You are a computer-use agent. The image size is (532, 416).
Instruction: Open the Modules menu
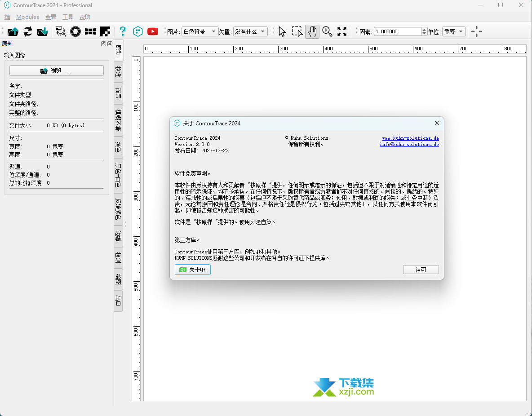pyautogui.click(x=27, y=17)
